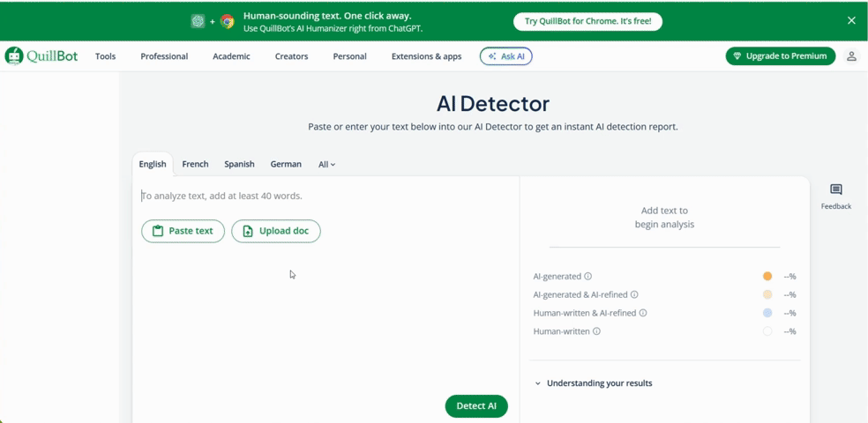Click the AI-generated percentage value
The width and height of the screenshot is (868, 423).
[789, 277]
